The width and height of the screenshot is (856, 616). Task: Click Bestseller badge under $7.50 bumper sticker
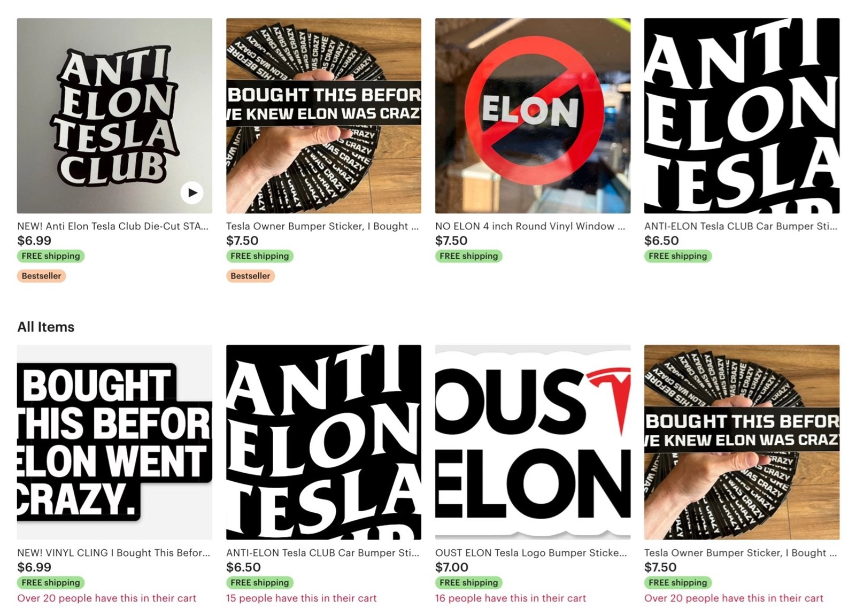250,276
